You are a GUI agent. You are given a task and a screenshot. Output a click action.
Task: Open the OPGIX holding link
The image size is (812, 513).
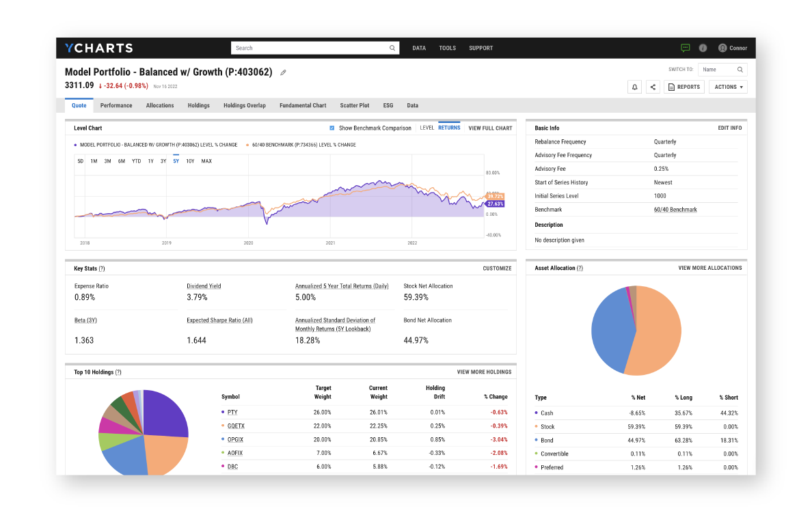click(235, 439)
